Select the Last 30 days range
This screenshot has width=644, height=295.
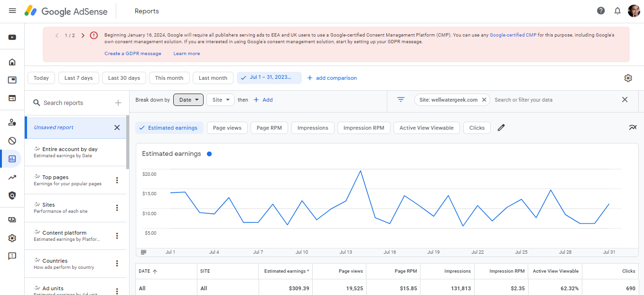pyautogui.click(x=124, y=78)
